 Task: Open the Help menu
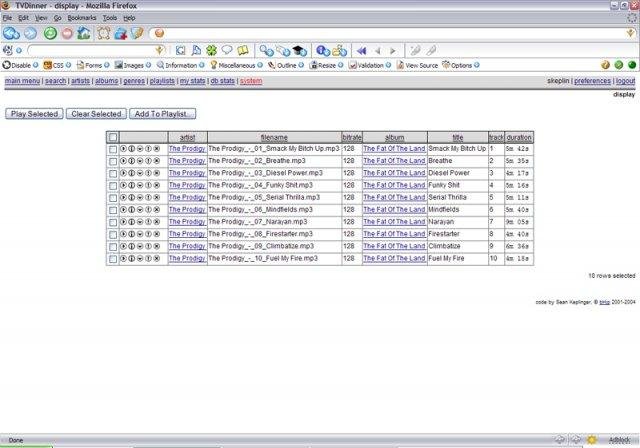(129, 18)
